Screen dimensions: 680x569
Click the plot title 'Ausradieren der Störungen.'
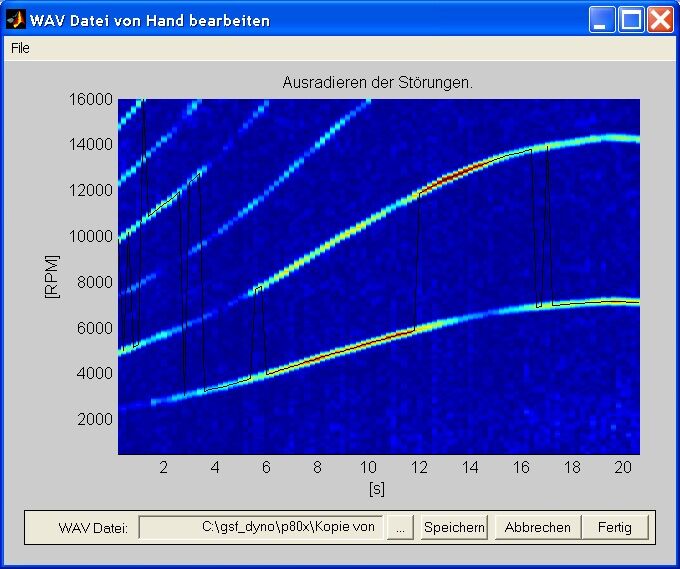point(378,83)
